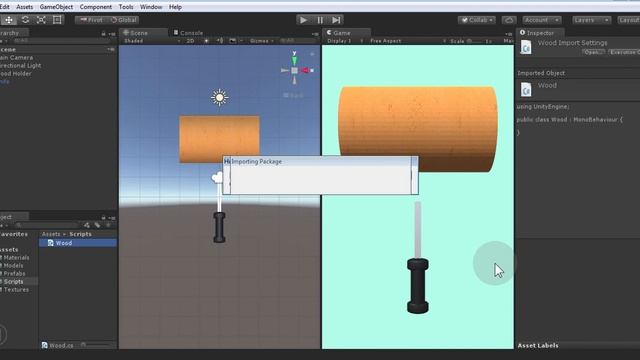640x360 pixels.
Task: Select the Move tool in the toolbar
Action: point(9,20)
